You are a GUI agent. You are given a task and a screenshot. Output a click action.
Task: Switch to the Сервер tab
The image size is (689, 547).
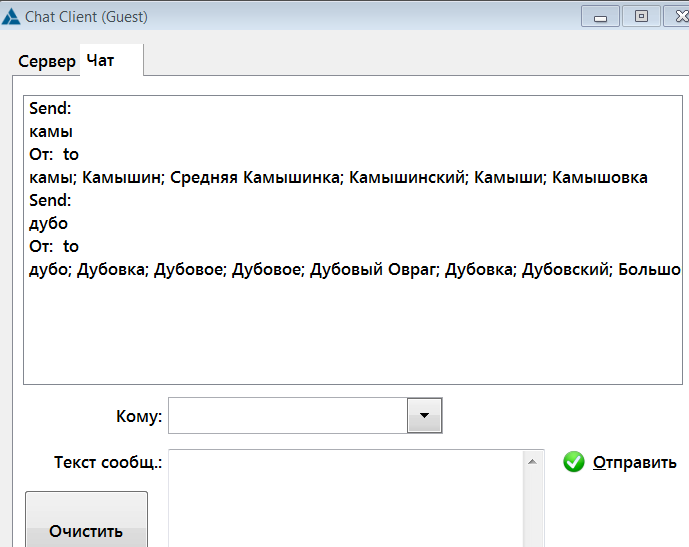(46, 61)
